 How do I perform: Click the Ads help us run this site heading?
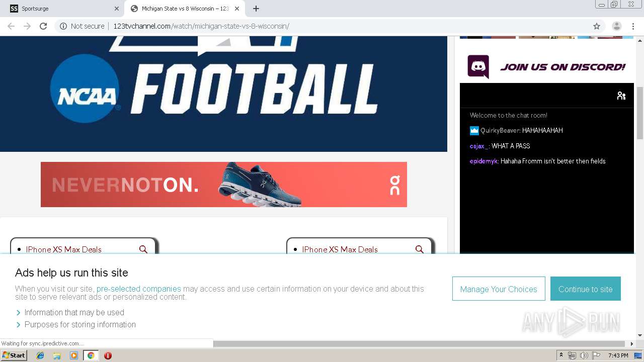[71, 273]
